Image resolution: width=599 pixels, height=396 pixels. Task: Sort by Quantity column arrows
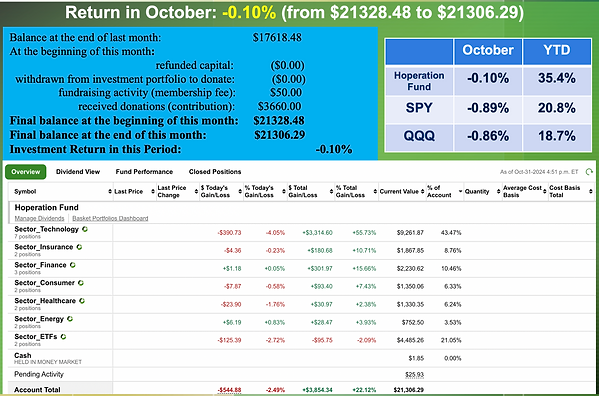(499, 191)
